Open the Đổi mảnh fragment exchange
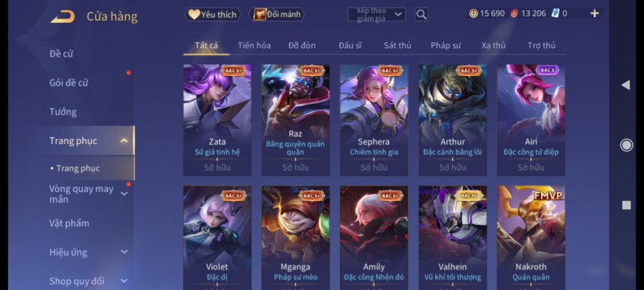Screen dimensions: 644x290 click(277, 14)
